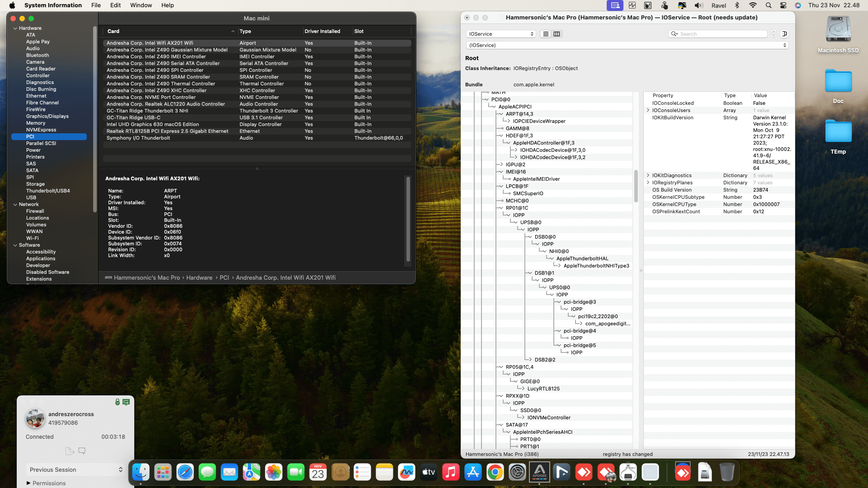Expand the DSB2@2 tree node

[x=530, y=360]
